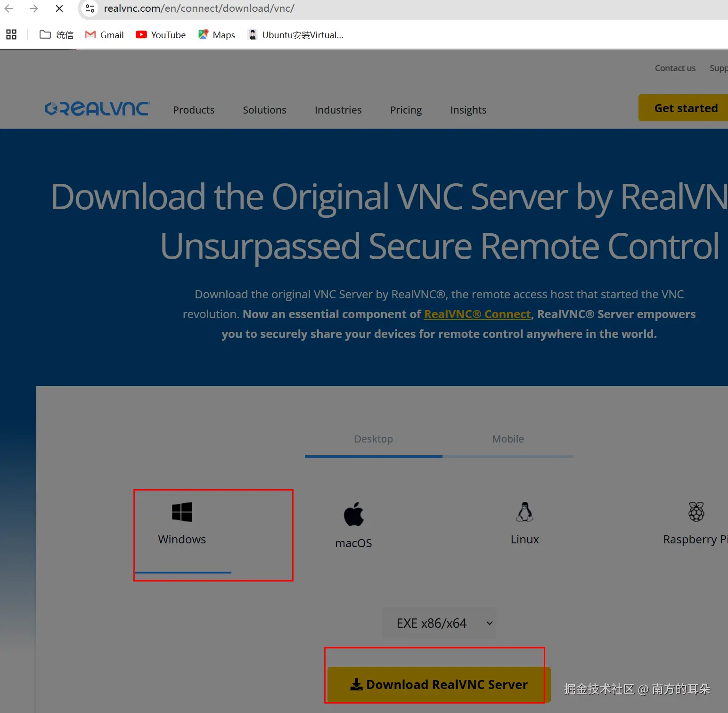728x713 pixels.
Task: Pick the Raspberry Pi icon
Action: (696, 512)
